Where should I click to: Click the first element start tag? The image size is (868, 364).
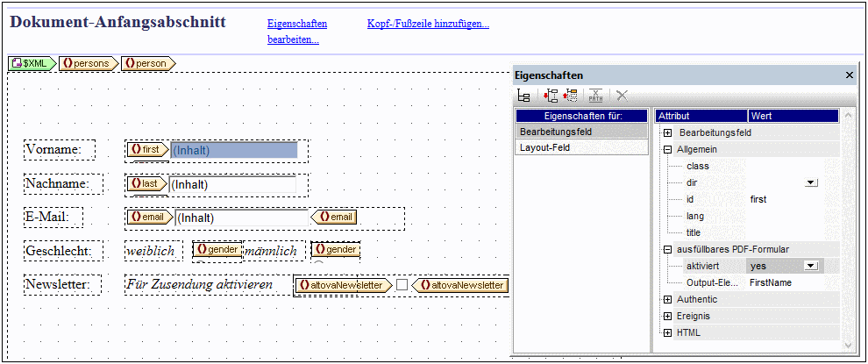point(149,150)
